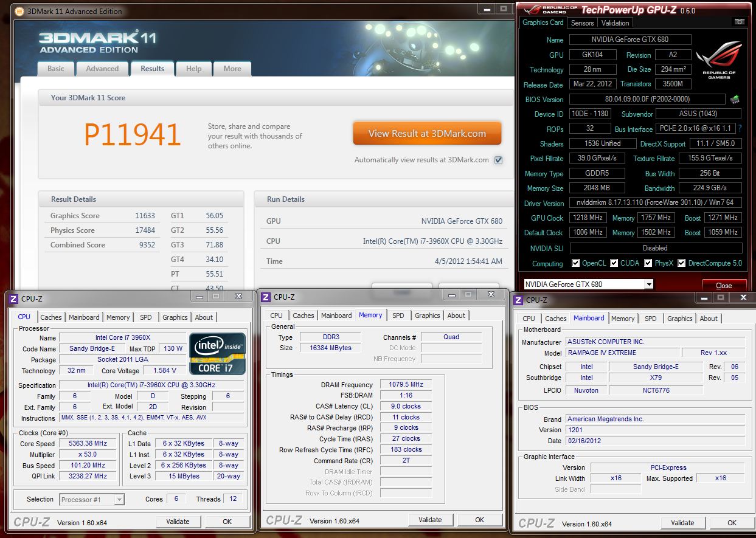Switch to the Sensors tab in GPU-Z
The width and height of the screenshot is (756, 538).
pos(582,23)
